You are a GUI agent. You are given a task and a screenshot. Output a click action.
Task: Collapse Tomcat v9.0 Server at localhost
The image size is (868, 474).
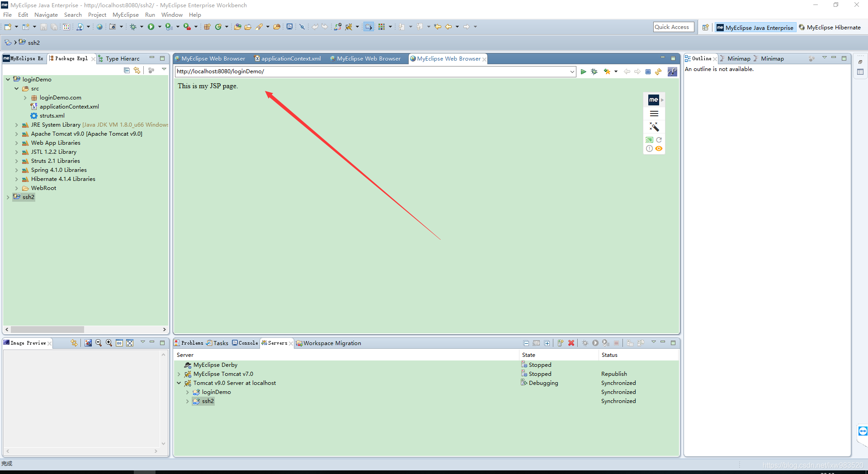click(x=179, y=383)
